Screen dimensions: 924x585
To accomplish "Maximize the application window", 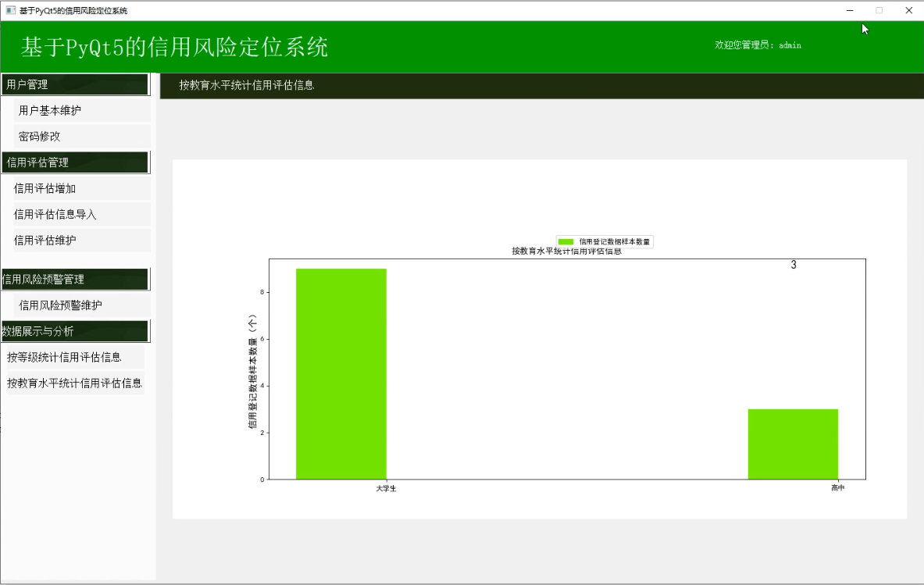I will [879, 11].
